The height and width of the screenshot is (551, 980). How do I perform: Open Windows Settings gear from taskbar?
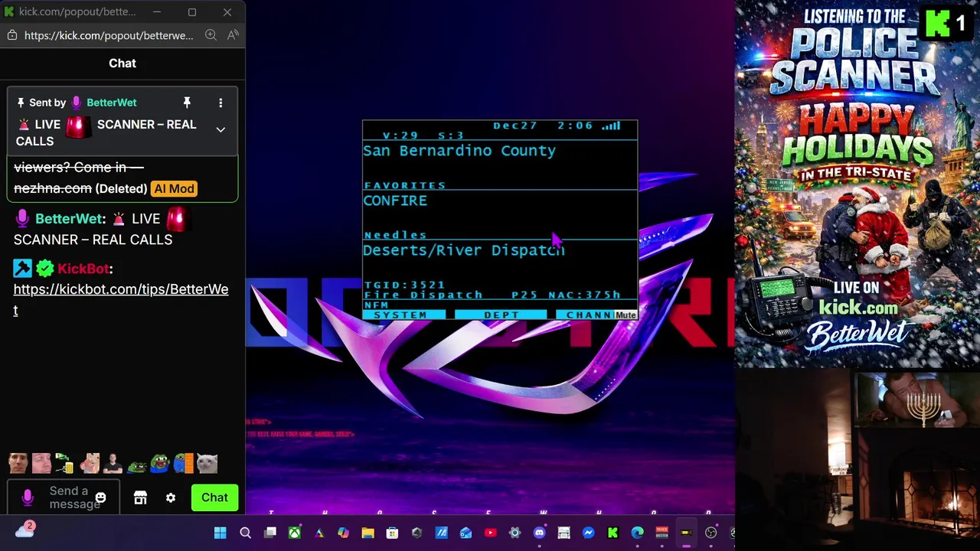[x=514, y=533]
